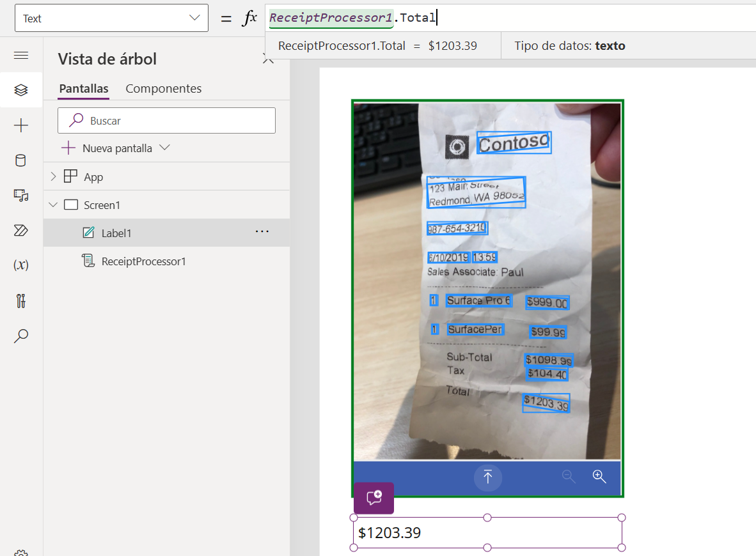Open the Variables (x) icon

point(20,265)
